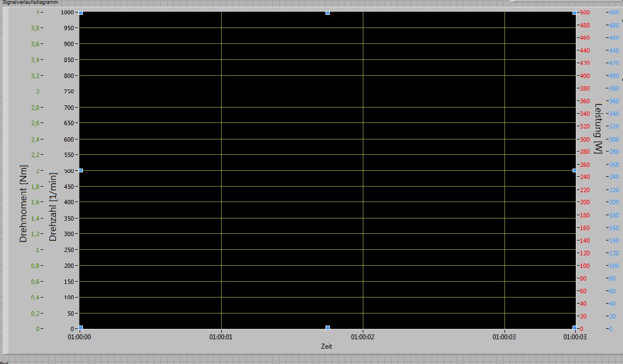Click the red 160 scale value
Image resolution: width=623 pixels, height=364 pixels.
point(585,228)
